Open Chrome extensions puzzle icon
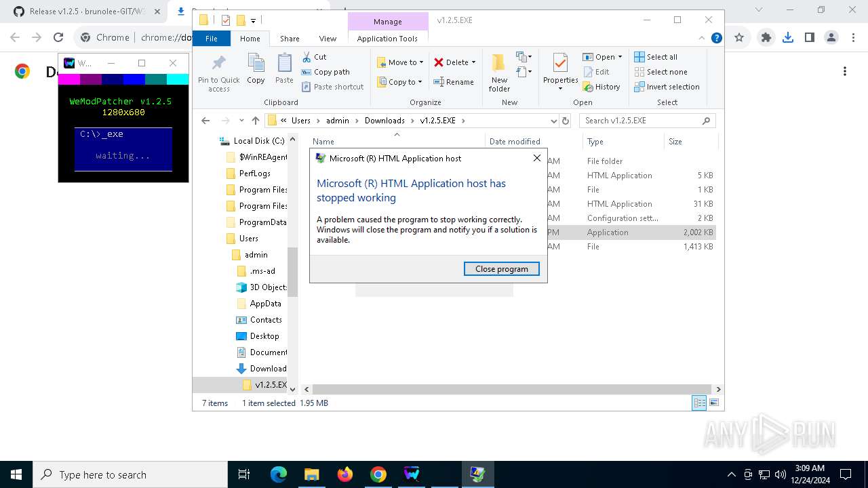 pos(766,38)
